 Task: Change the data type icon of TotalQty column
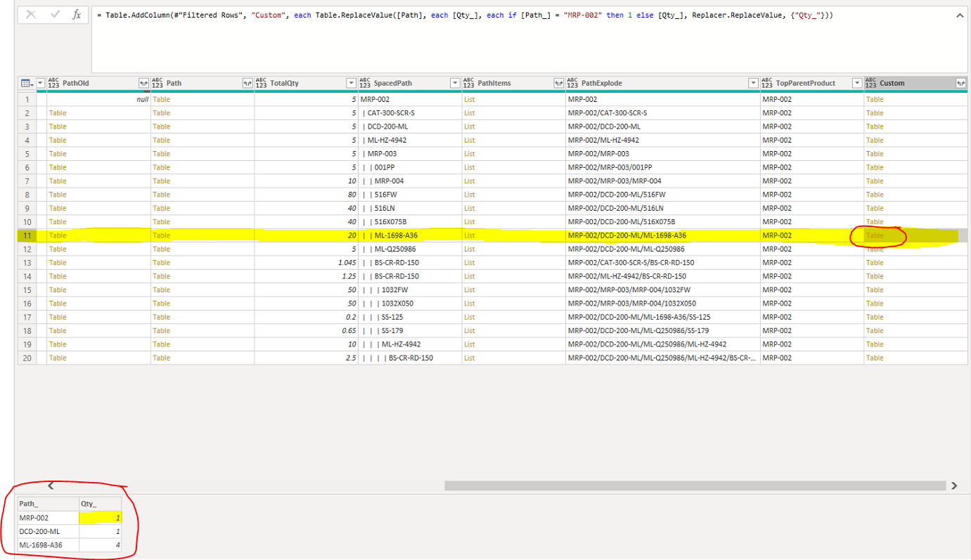[x=262, y=83]
